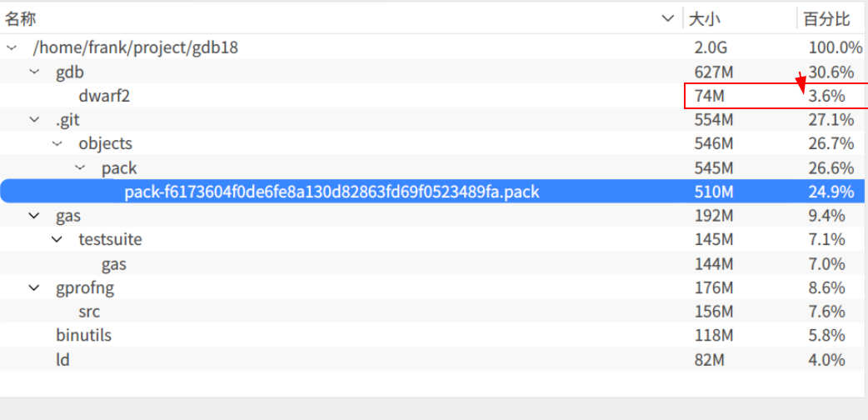Select the src folder row
This screenshot has height=420, width=868.
click(89, 312)
